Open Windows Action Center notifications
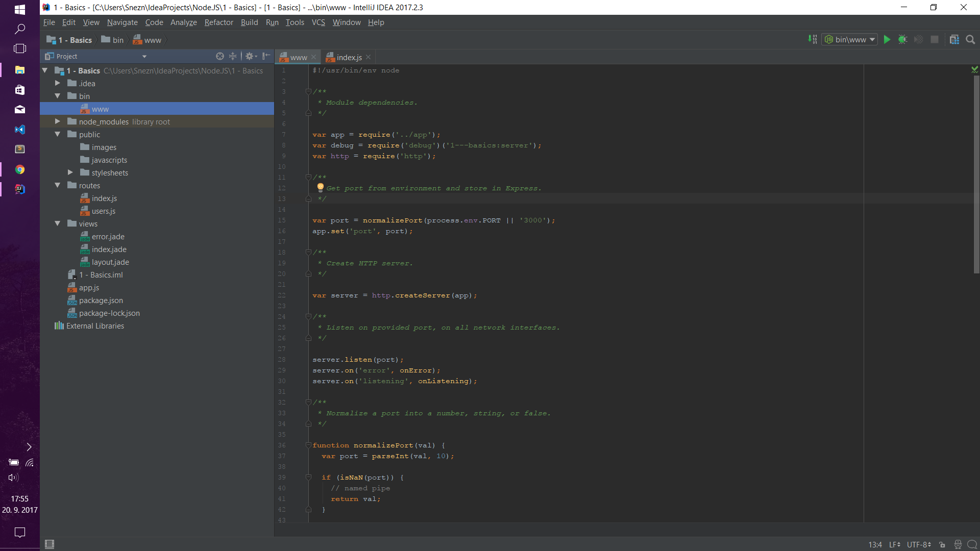This screenshot has height=551, width=980. pyautogui.click(x=20, y=533)
